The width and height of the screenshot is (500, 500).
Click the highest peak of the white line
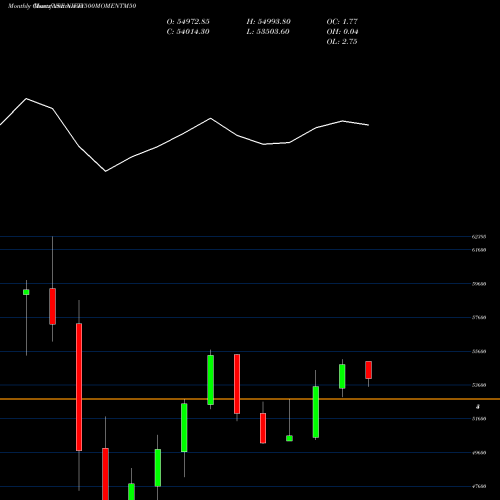tap(26, 99)
